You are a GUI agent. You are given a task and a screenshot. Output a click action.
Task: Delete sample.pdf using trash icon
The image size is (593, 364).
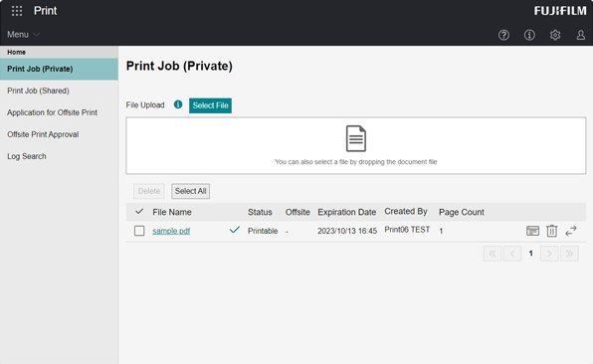point(552,231)
